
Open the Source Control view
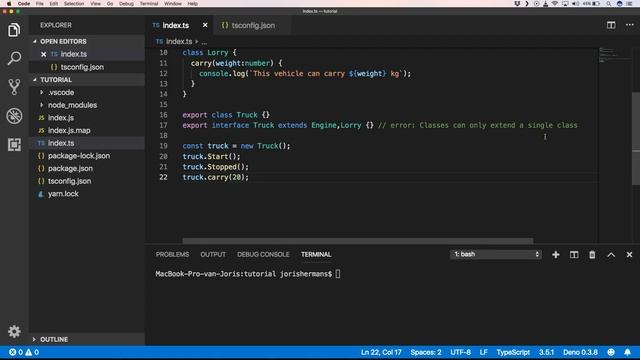coord(14,87)
